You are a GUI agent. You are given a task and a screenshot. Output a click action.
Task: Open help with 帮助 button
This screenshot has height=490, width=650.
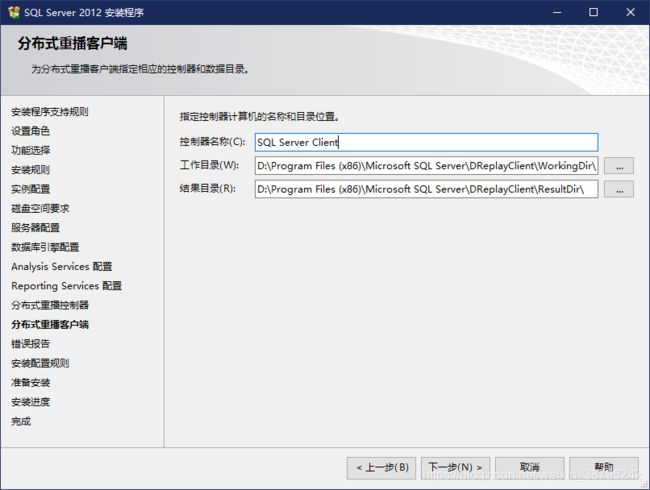[604, 468]
